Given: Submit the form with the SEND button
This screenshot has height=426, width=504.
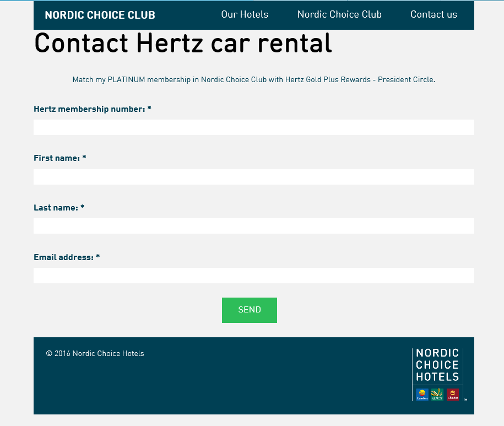Looking at the screenshot, I should tap(250, 310).
